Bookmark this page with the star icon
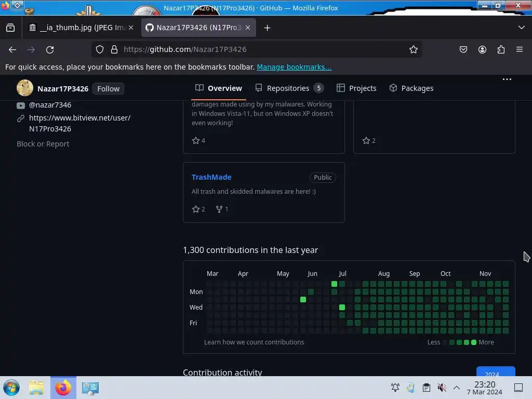The height and width of the screenshot is (399, 532). point(413,49)
